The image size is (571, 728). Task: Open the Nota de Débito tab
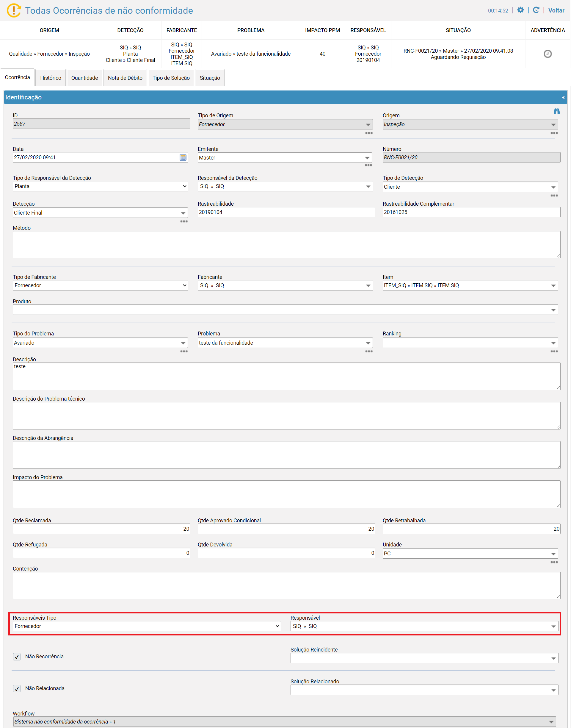125,78
